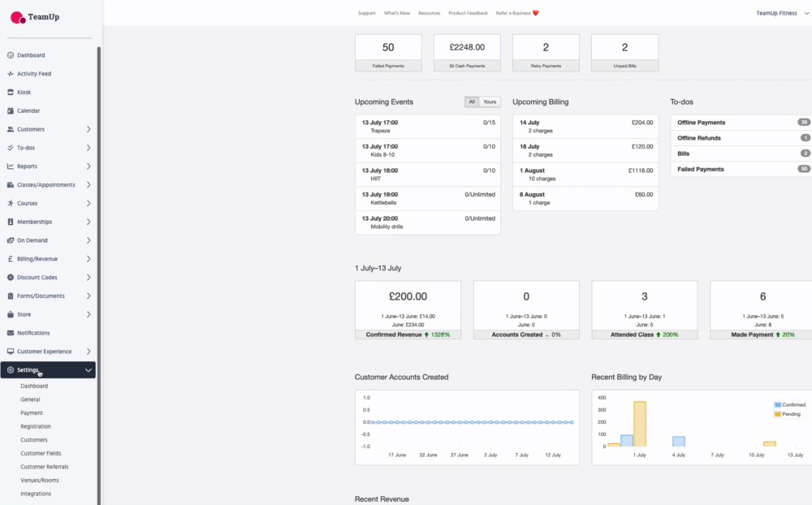Image resolution: width=812 pixels, height=505 pixels.
Task: Click the Kiosk icon in sidebar
Action: coord(10,93)
